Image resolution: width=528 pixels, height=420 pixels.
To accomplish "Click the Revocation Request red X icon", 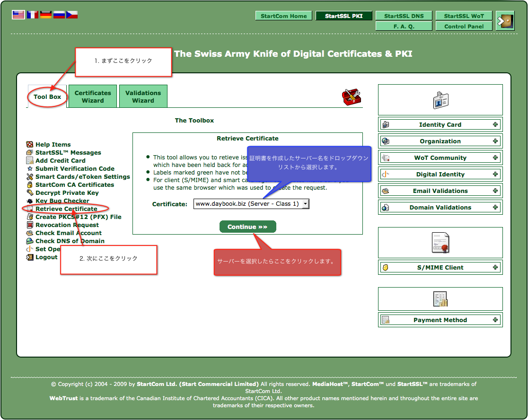I will pyautogui.click(x=30, y=225).
